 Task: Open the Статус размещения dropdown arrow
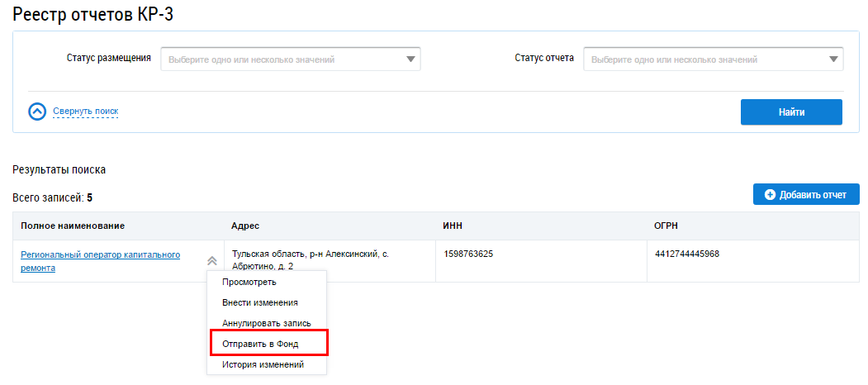pyautogui.click(x=410, y=59)
